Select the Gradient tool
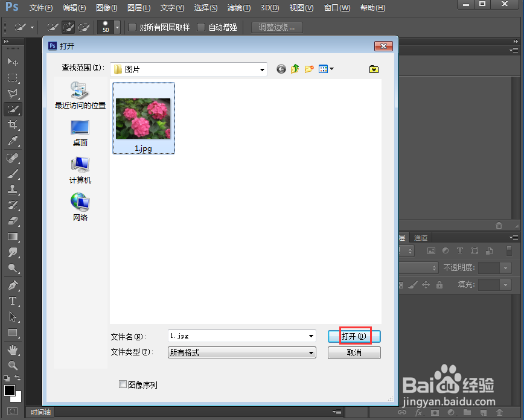 (13, 237)
